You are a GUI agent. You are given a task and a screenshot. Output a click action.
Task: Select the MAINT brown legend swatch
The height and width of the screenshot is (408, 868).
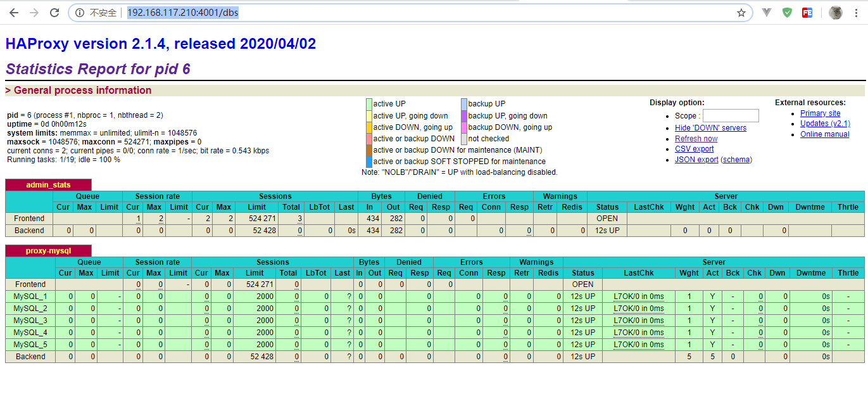coord(369,150)
